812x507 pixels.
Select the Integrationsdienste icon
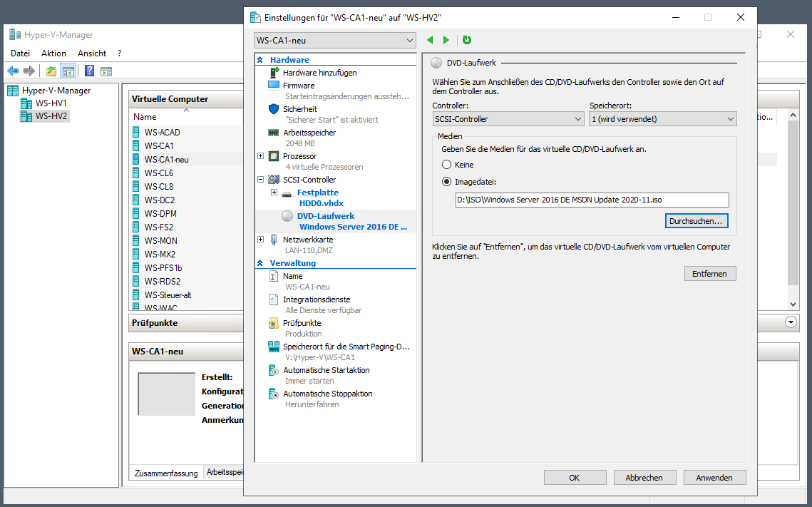coord(274,299)
